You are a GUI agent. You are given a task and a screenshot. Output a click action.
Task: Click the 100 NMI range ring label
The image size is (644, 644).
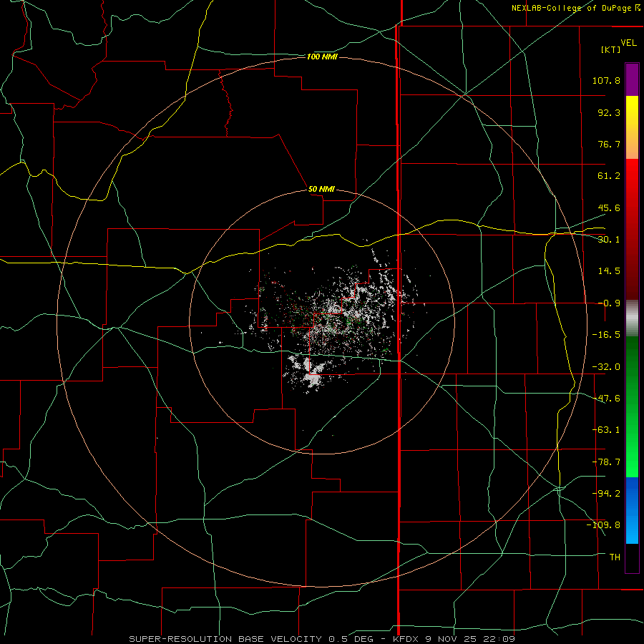pyautogui.click(x=322, y=57)
